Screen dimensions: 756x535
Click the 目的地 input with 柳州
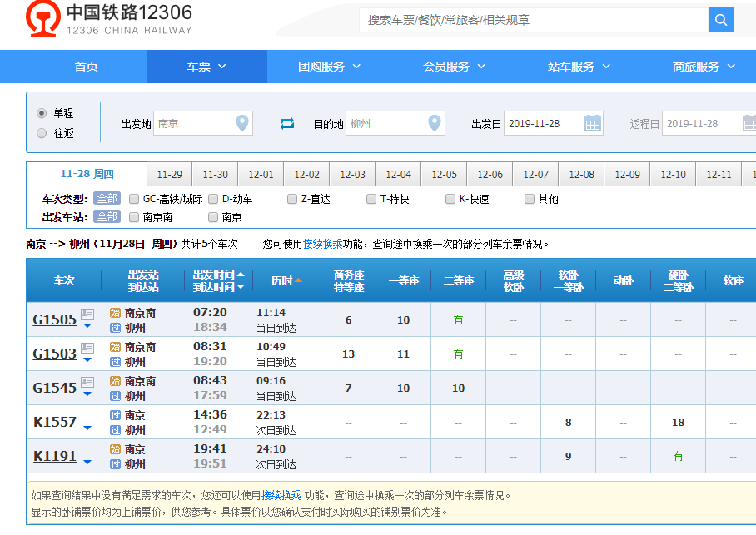395,123
